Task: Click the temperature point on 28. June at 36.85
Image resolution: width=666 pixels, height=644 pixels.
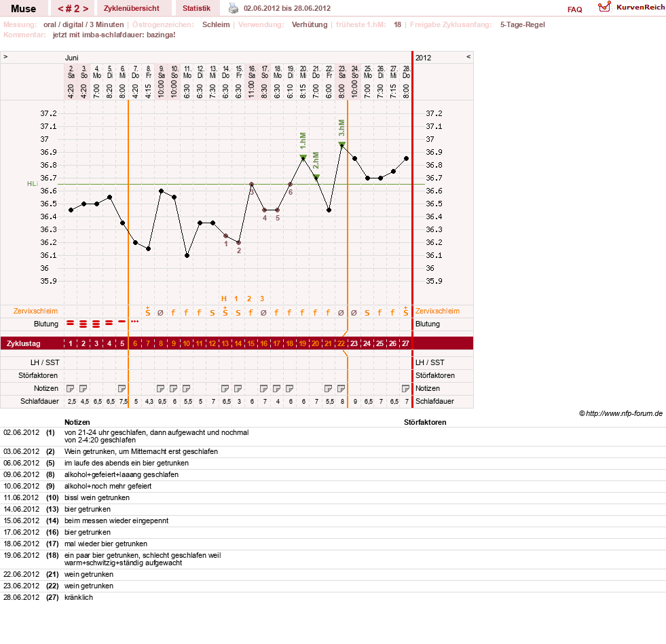Action: [407, 158]
